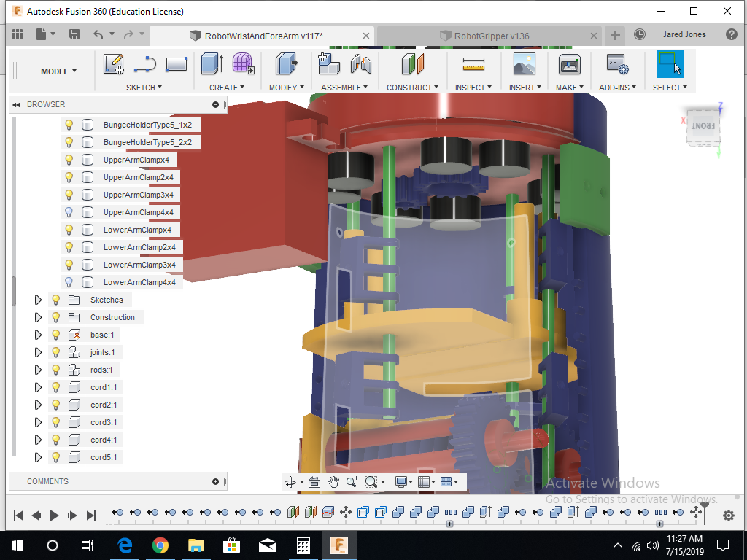Click the 3D Print make icon
747x560 pixels.
click(569, 64)
